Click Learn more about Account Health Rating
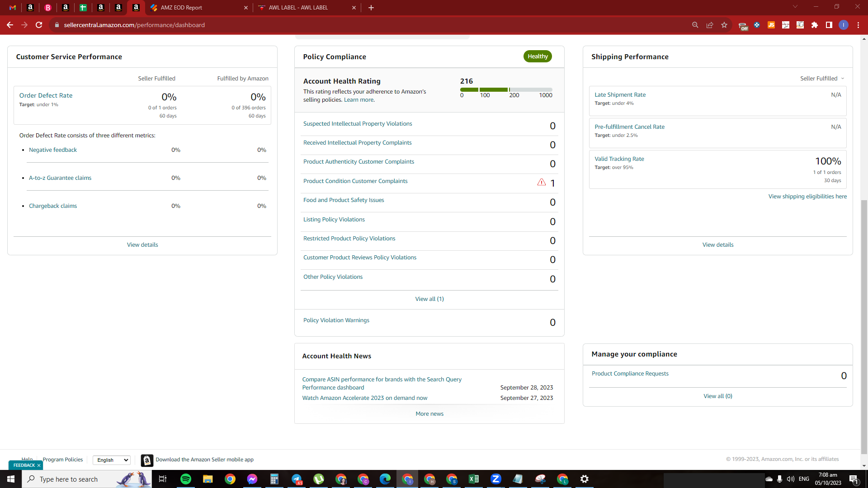This screenshot has width=868, height=488. coord(359,100)
